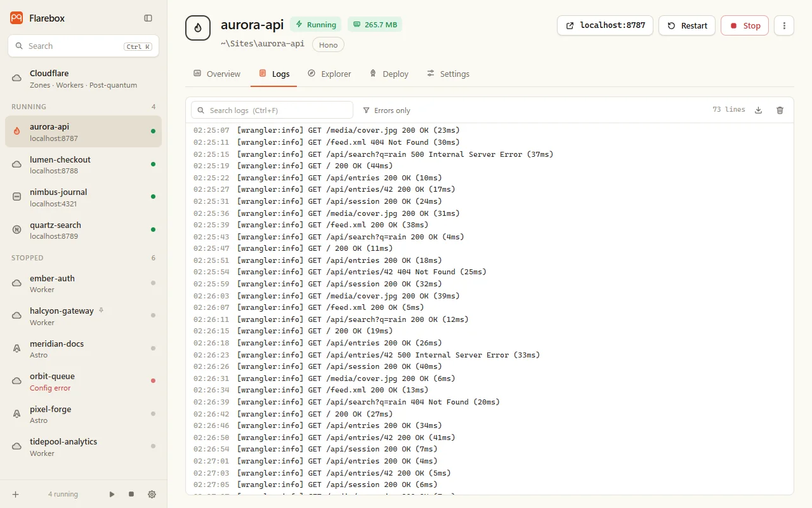Image resolution: width=812 pixels, height=508 pixels.
Task: Click the ~\Sites\aurora-api path
Action: click(x=263, y=44)
